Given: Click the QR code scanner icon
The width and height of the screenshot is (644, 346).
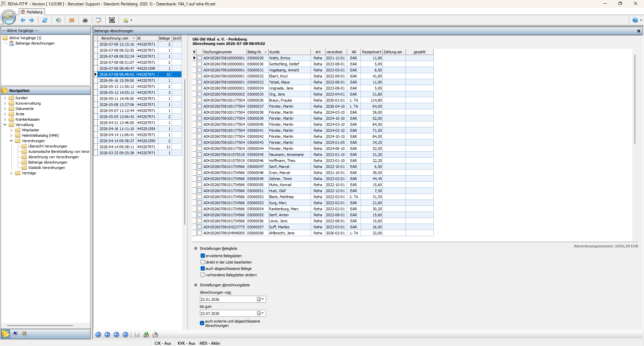Looking at the screenshot, I should pos(112,20).
